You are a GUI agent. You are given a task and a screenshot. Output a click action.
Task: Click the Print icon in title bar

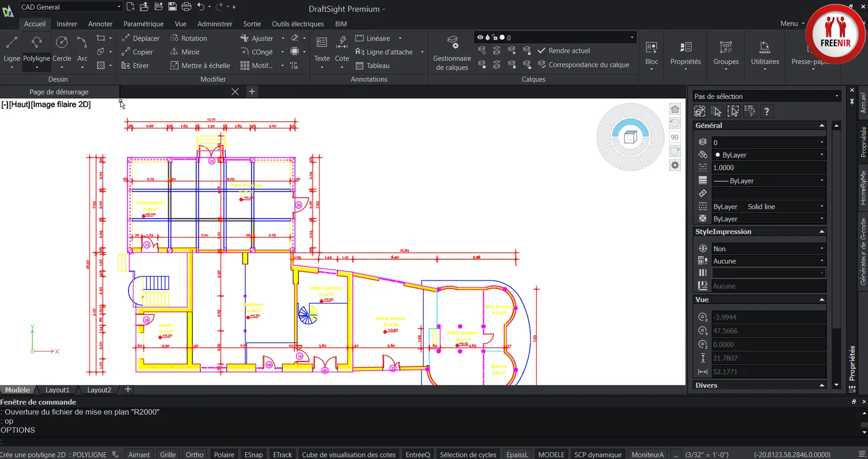(x=187, y=7)
